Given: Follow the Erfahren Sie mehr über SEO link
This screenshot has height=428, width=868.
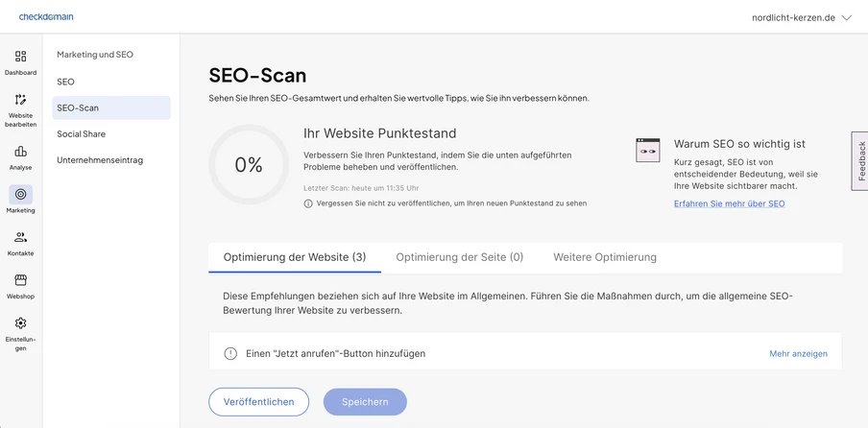Looking at the screenshot, I should (x=729, y=203).
